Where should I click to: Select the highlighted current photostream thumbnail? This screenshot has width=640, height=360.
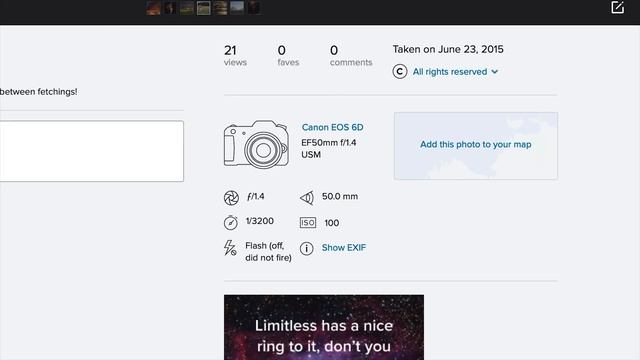pos(203,8)
